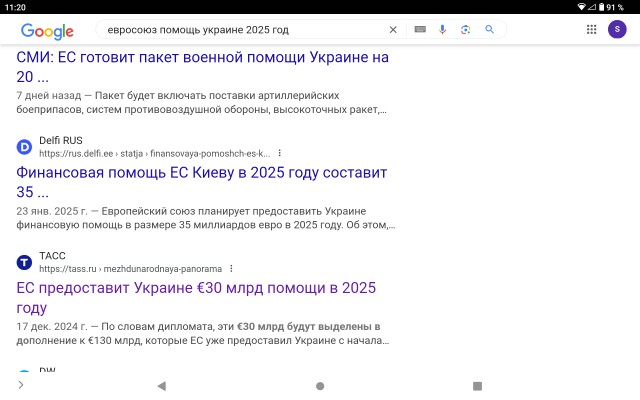640x400 pixels.
Task: Open СМИ: ЕС готовит пакет военной помощи result
Action: coord(202,67)
